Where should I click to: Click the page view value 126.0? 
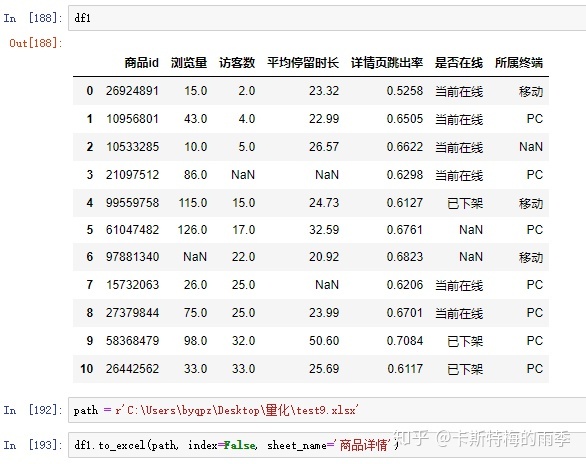[192, 229]
